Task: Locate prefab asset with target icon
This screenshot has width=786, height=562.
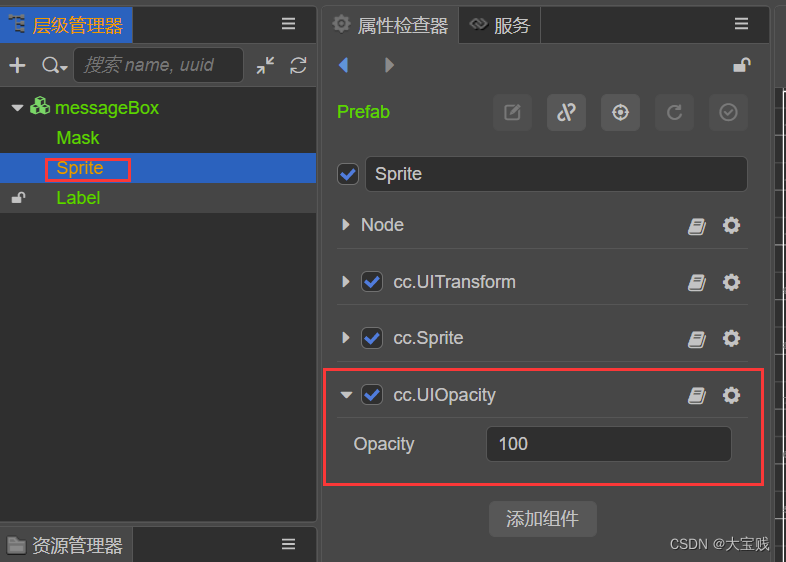Action: (620, 113)
